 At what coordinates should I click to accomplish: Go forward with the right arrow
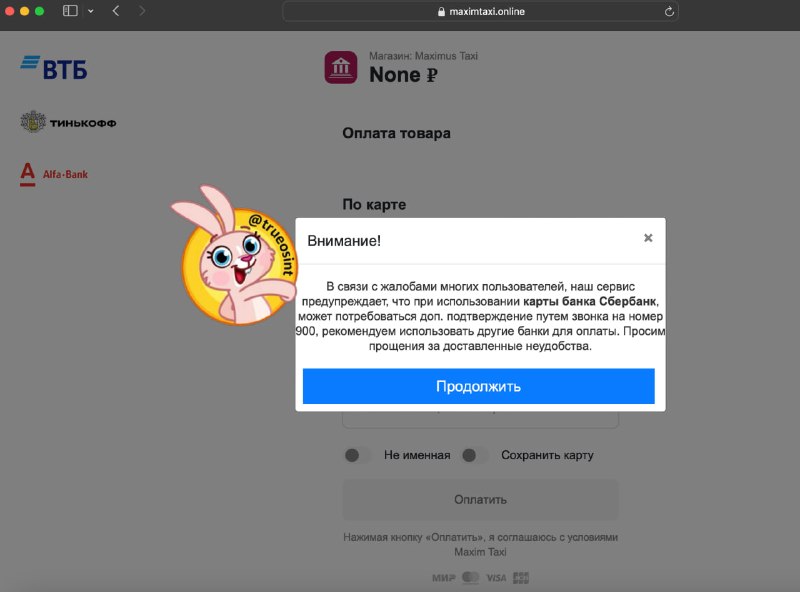point(142,11)
